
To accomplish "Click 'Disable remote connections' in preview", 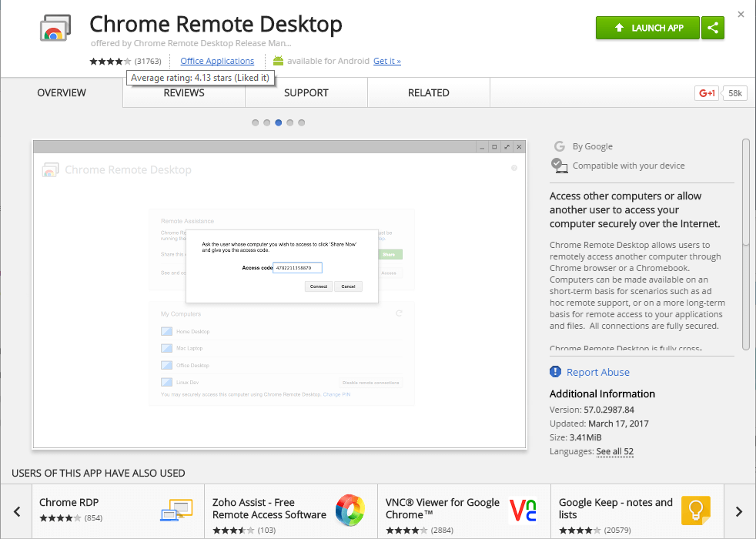I will tap(371, 383).
